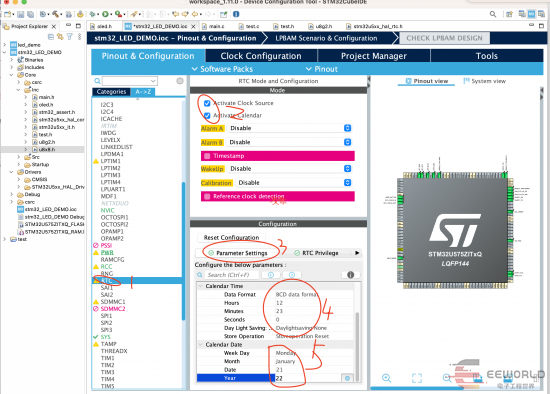Click the info icon above the parameter list
550x394 pixels.
350,275
